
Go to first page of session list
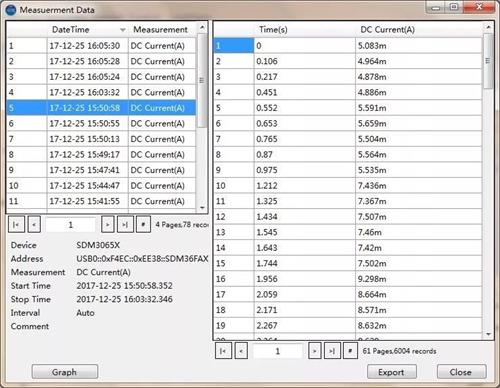click(x=16, y=224)
